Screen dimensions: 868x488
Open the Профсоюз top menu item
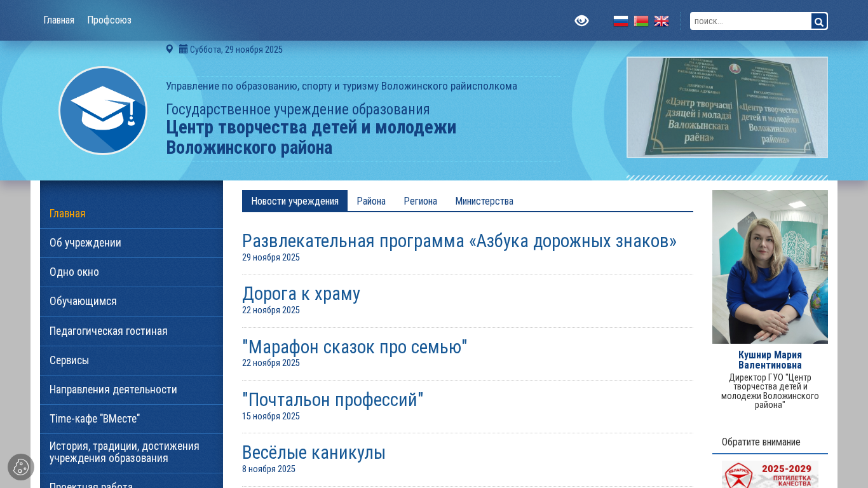[109, 20]
